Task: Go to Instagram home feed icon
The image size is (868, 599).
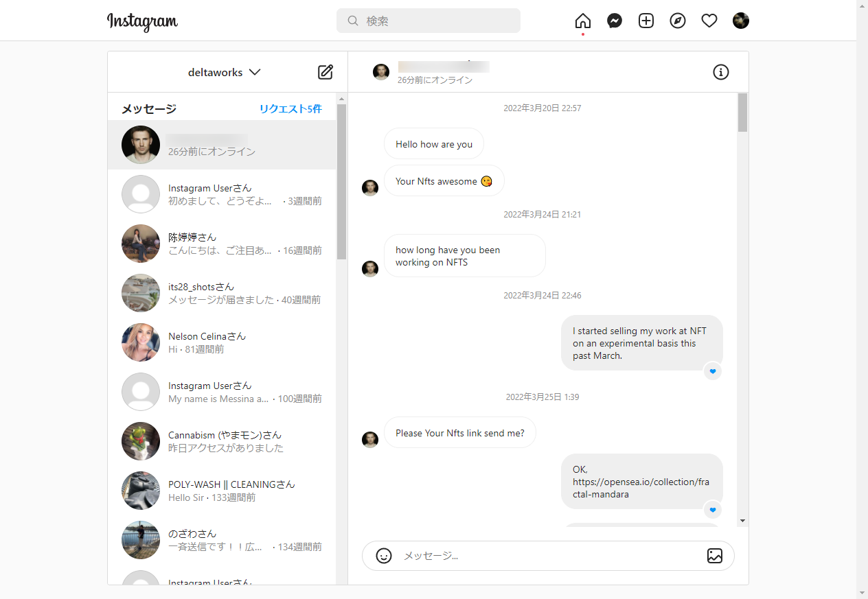Action: point(582,21)
